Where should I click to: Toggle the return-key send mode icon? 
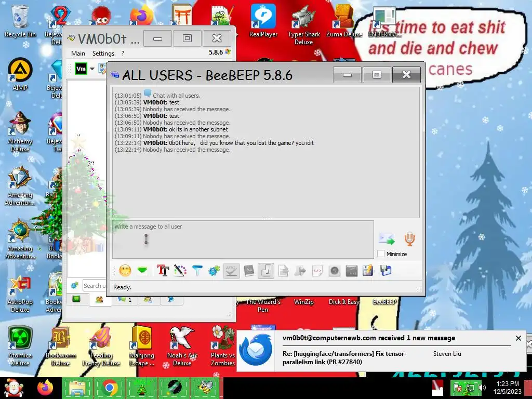coord(266,271)
